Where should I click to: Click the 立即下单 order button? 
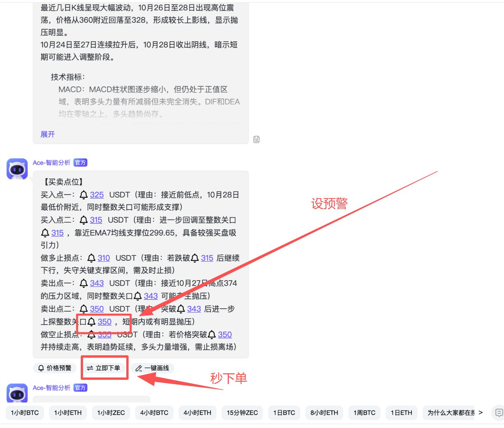[x=104, y=368]
